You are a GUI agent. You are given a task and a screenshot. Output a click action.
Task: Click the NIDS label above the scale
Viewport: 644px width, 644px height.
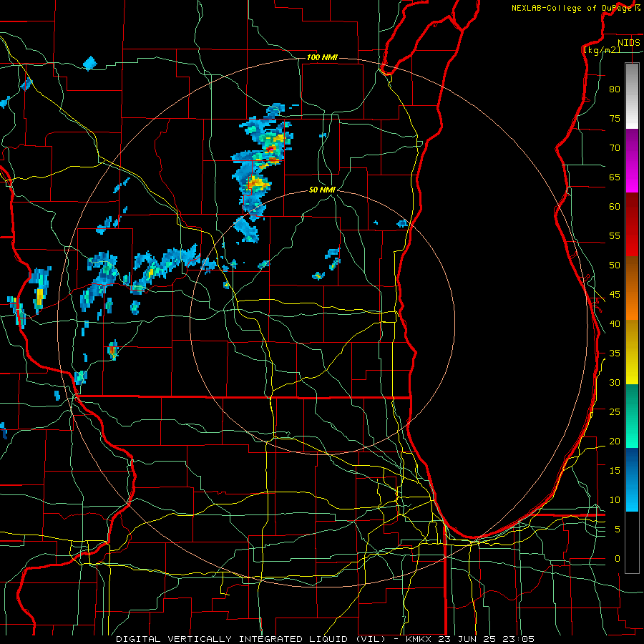tap(629, 43)
